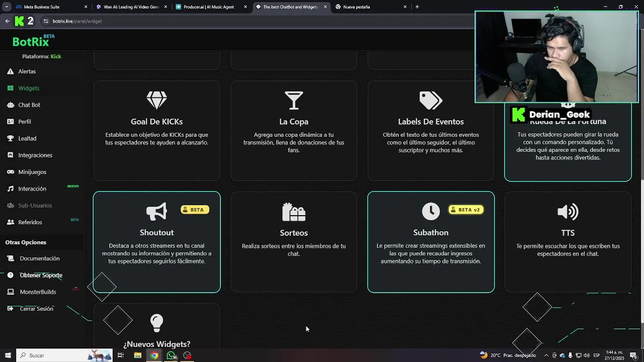This screenshot has width=644, height=362.
Task: Switch to the Producer.ai music agent tab
Action: tap(211, 7)
